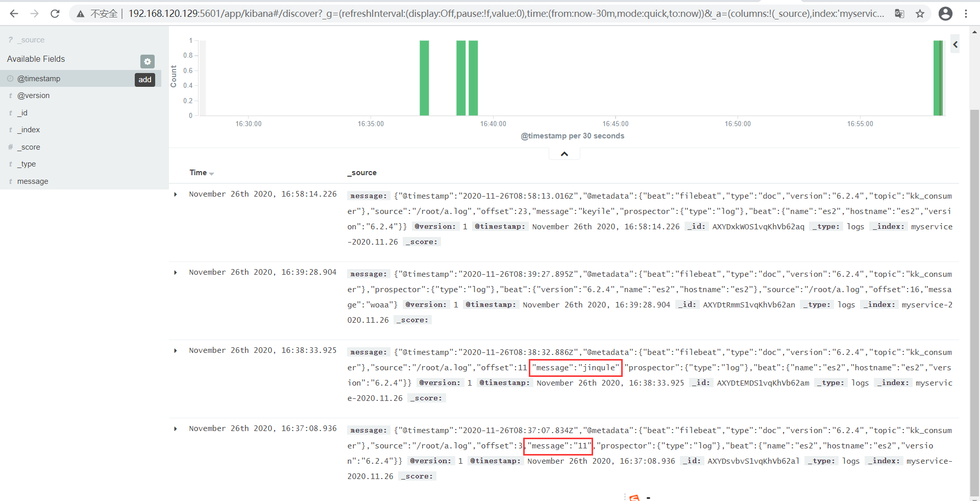Click the add button on @timestamp field
The image size is (980, 501).
click(x=144, y=80)
